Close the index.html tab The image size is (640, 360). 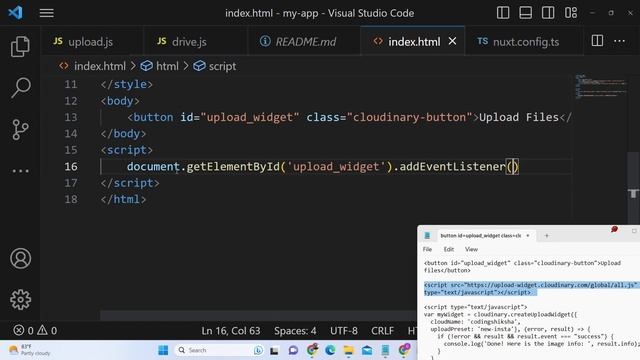(452, 41)
